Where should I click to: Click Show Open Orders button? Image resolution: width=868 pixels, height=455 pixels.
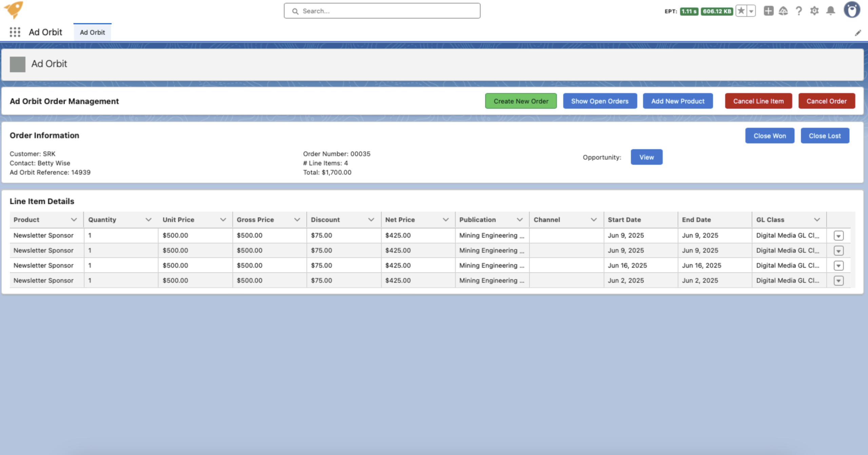pyautogui.click(x=600, y=101)
